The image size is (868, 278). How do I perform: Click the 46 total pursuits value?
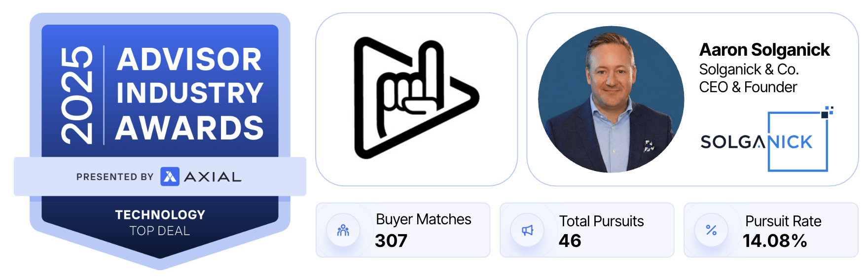570,241
